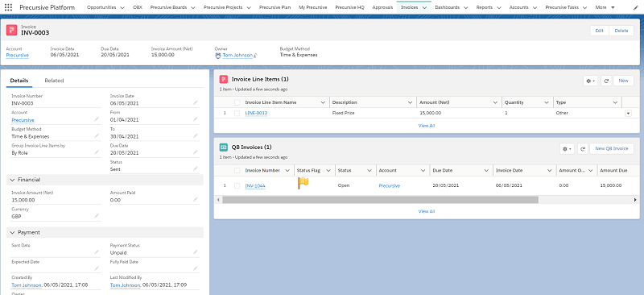Click the New QB Invoice button
The height and width of the screenshot is (295, 644).
(x=612, y=148)
